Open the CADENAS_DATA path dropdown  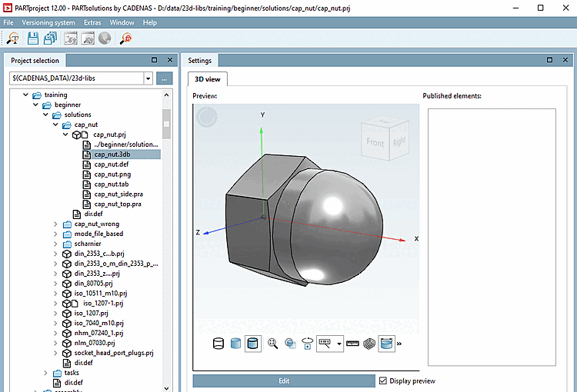[x=148, y=78]
